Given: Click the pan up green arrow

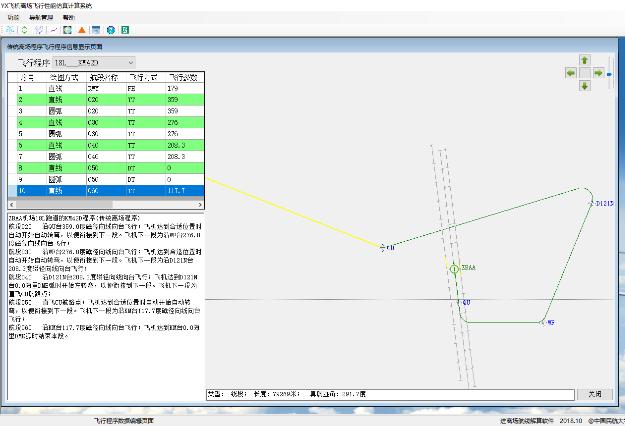Looking at the screenshot, I should pos(584,62).
